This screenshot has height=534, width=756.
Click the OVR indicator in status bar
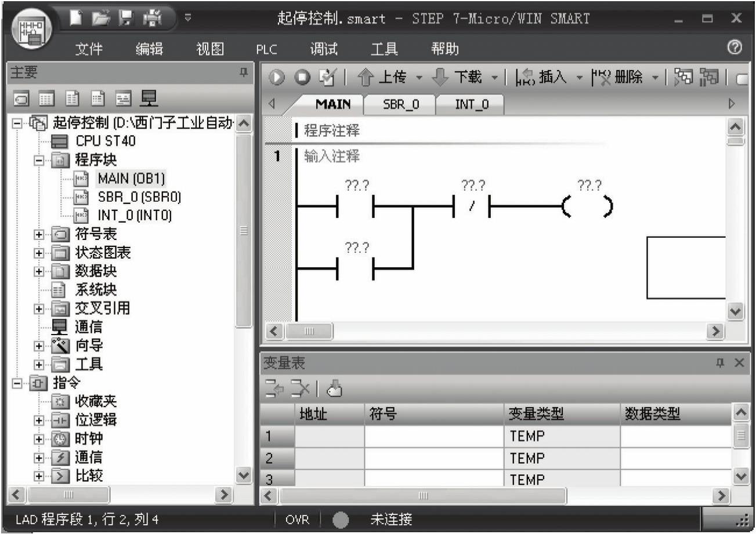[x=298, y=520]
